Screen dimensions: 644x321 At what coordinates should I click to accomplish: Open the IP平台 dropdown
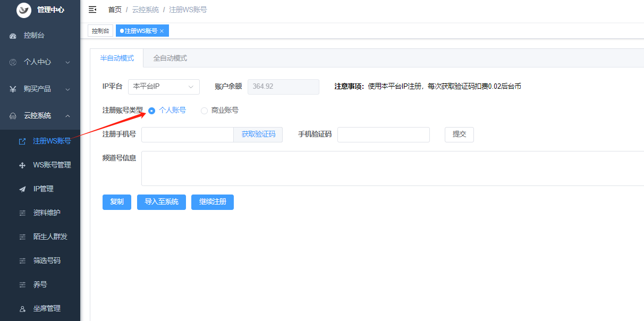(164, 87)
